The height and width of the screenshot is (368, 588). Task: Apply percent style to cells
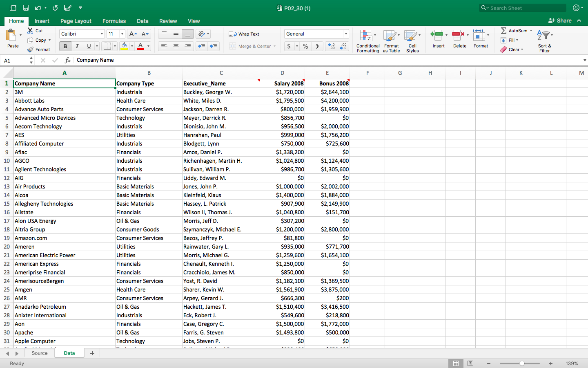pos(305,46)
